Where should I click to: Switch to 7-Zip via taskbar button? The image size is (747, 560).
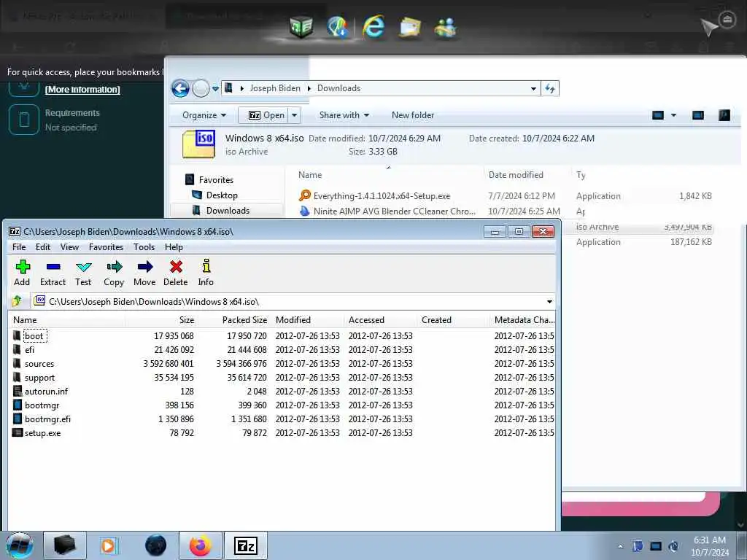246,545
